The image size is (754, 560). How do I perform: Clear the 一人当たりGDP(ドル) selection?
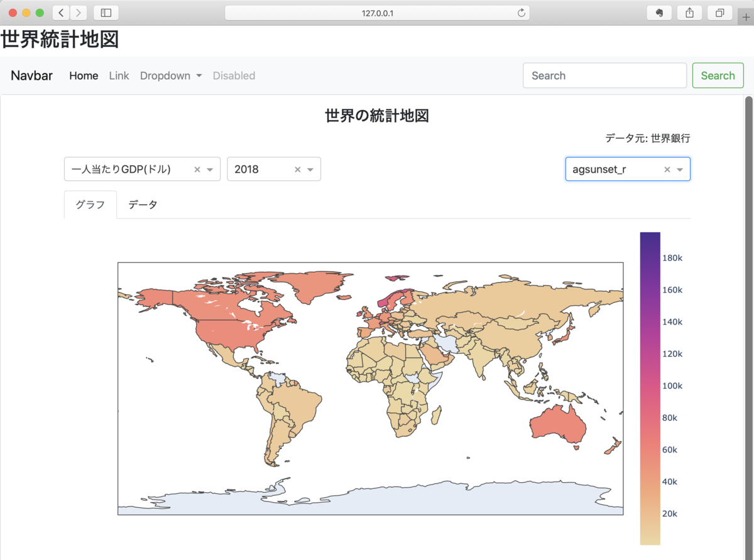(x=197, y=170)
